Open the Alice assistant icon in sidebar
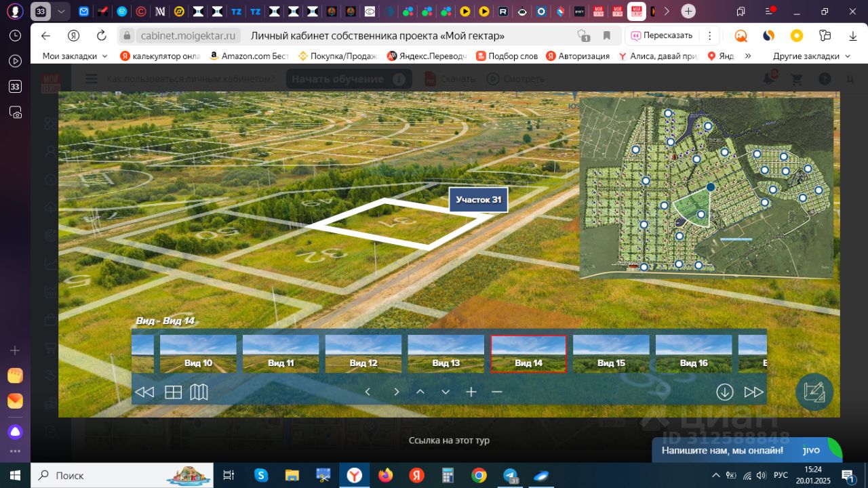This screenshot has height=488, width=868. [15, 432]
